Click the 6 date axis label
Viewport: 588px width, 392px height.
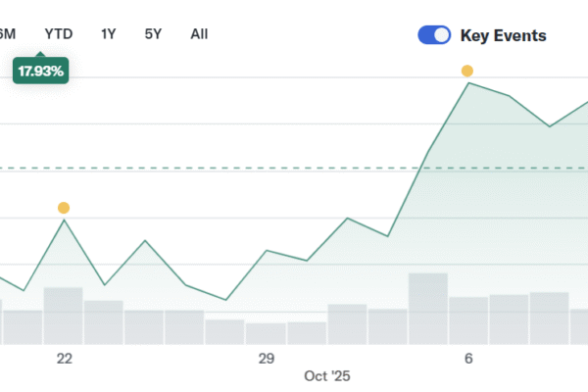pos(467,359)
